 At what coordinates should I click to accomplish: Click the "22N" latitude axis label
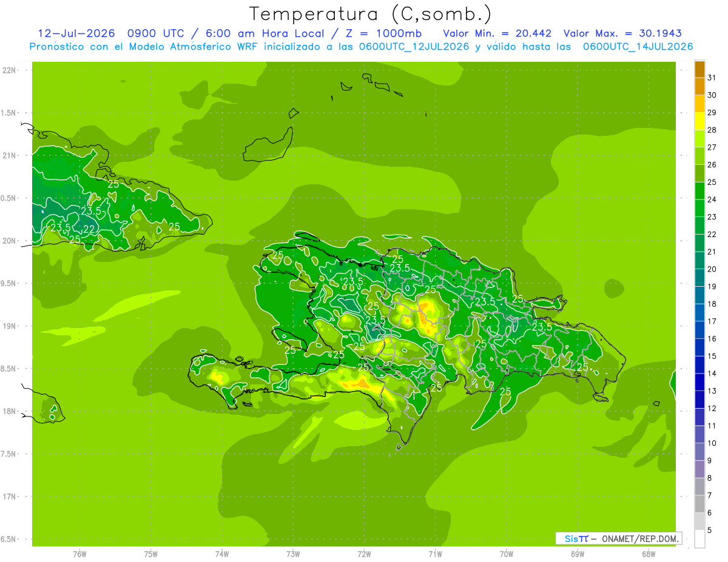10,70
